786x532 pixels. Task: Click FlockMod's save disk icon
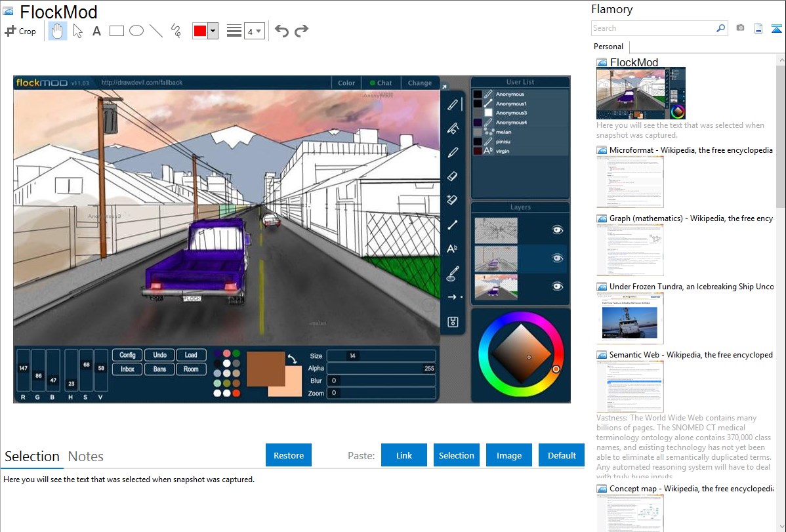click(453, 322)
